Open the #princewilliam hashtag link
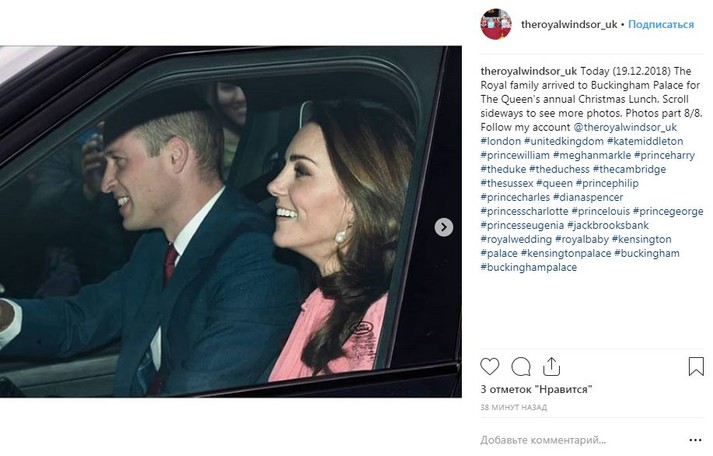The height and width of the screenshot is (456, 713). coord(515,155)
